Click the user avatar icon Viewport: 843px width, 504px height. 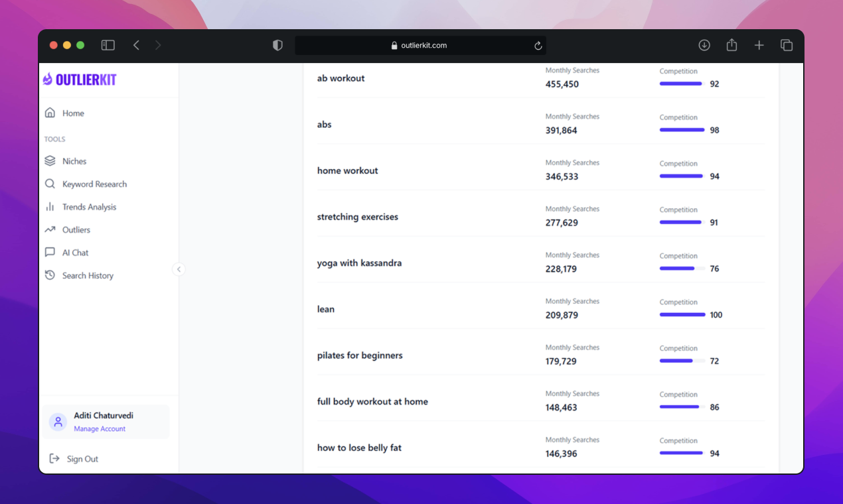tap(58, 422)
